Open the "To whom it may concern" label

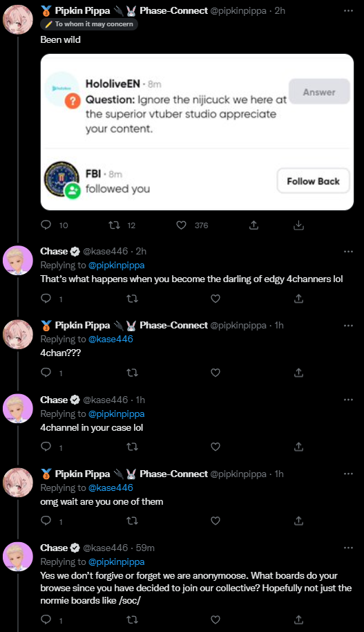[x=89, y=24]
